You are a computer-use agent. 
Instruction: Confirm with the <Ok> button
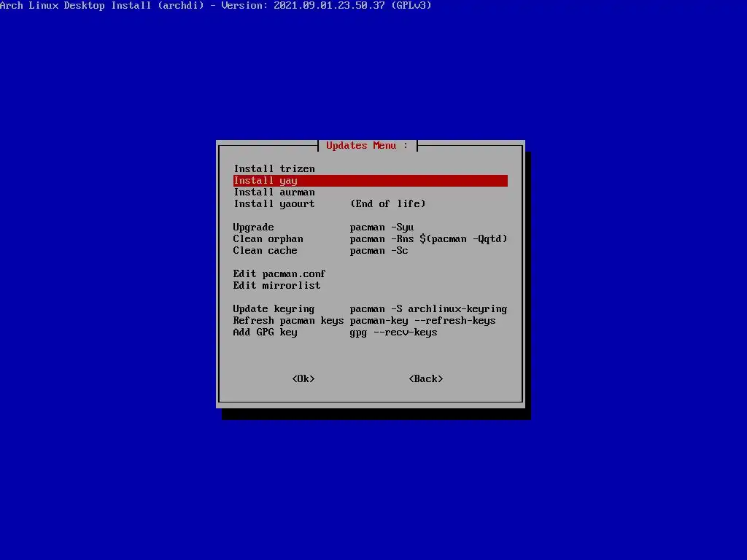[x=303, y=378]
